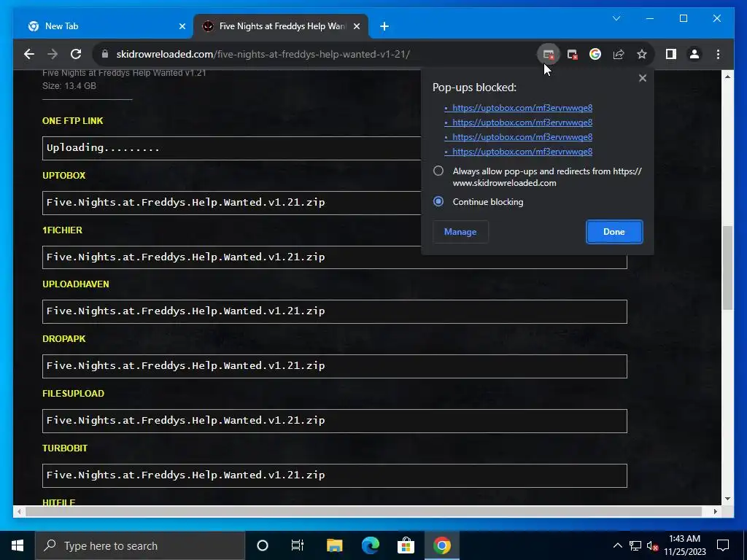The image size is (747, 560).
Task: Open Task View on taskbar
Action: [298, 545]
